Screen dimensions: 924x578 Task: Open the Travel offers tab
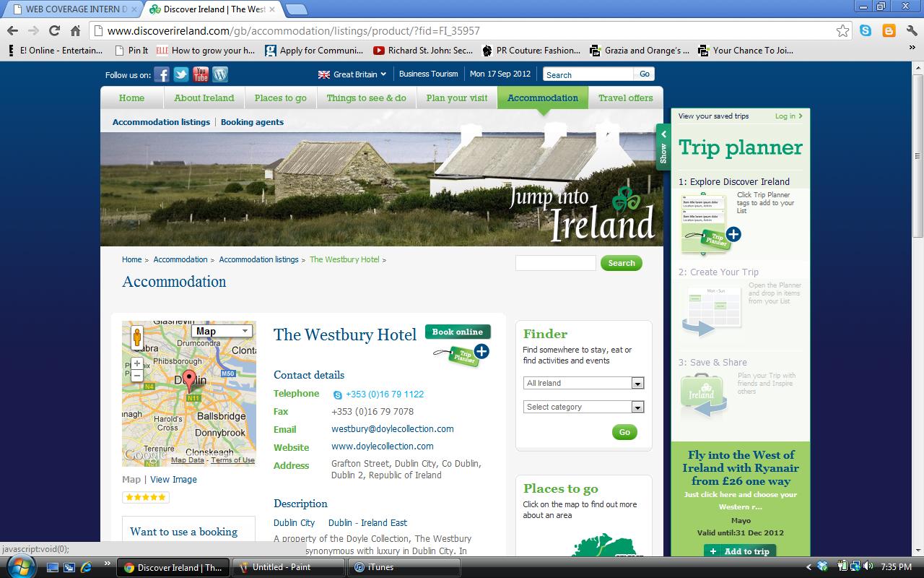tap(625, 98)
